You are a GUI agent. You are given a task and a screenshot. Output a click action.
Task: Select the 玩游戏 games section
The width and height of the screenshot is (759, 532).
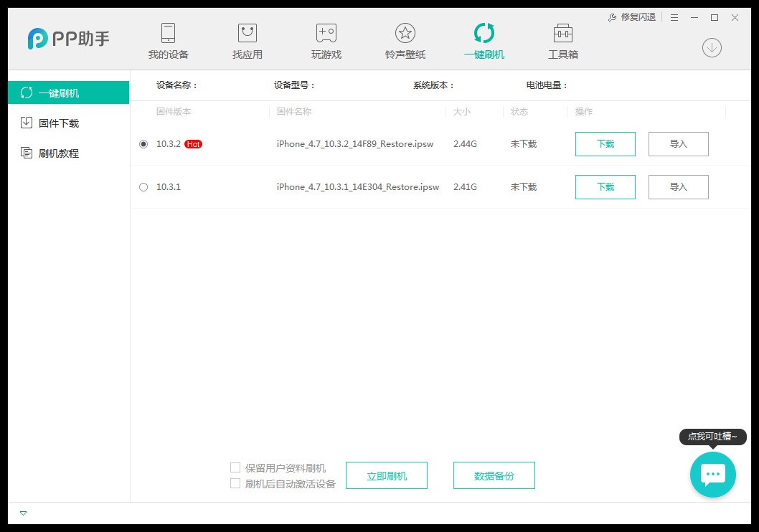coord(326,41)
